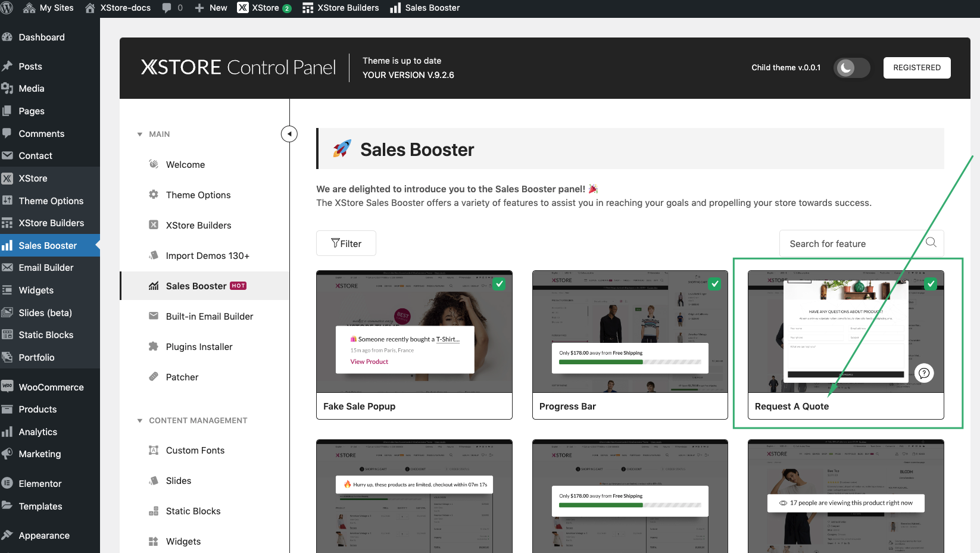
Task: Open the WooCommerce menu
Action: [x=50, y=387]
